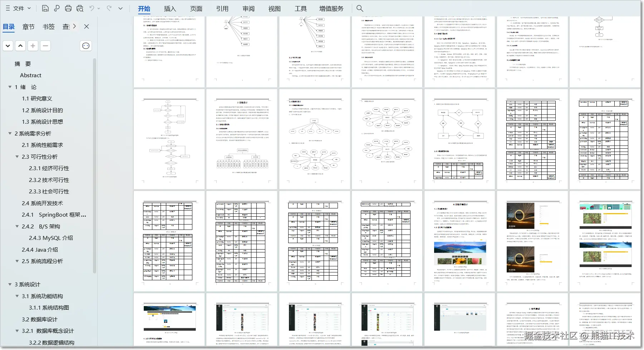644x350 pixels.
Task: Jump to 1.2 系统设计目的 heading
Action: pyautogui.click(x=43, y=110)
